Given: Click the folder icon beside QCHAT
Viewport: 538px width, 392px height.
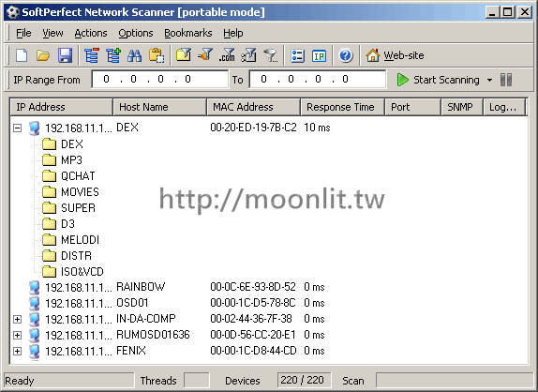Looking at the screenshot, I should pyautogui.click(x=49, y=175).
